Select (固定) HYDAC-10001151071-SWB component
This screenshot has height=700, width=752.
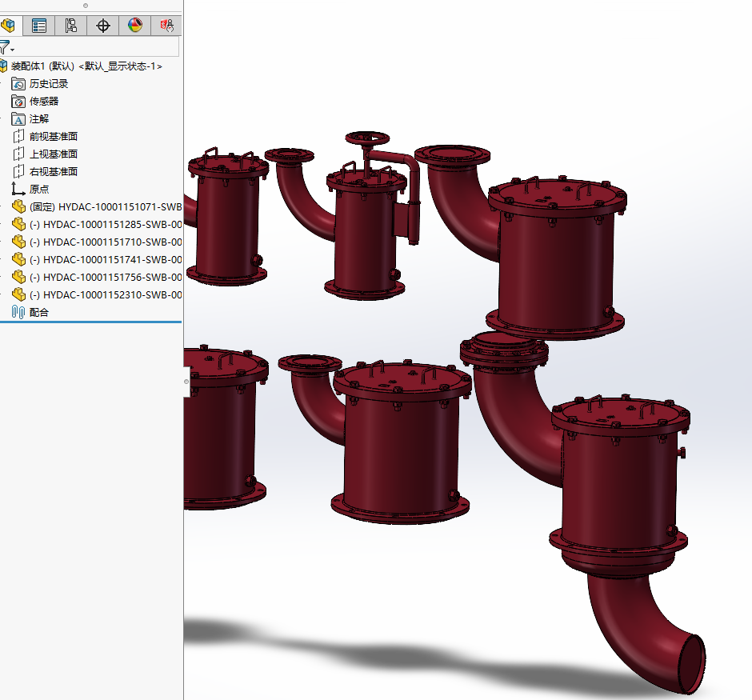pos(106,206)
